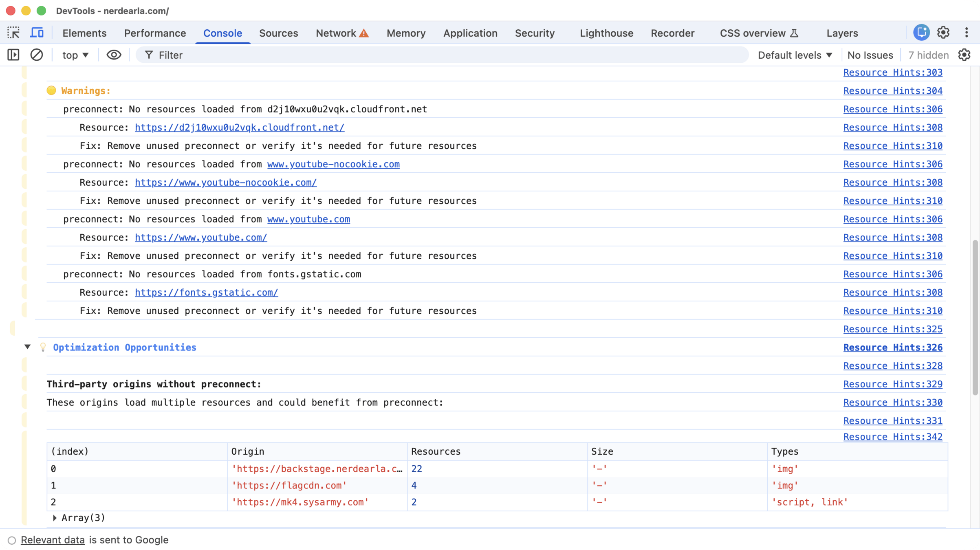Activate the inspect element picker icon
Viewport: 980px width, 550px height.
click(13, 33)
